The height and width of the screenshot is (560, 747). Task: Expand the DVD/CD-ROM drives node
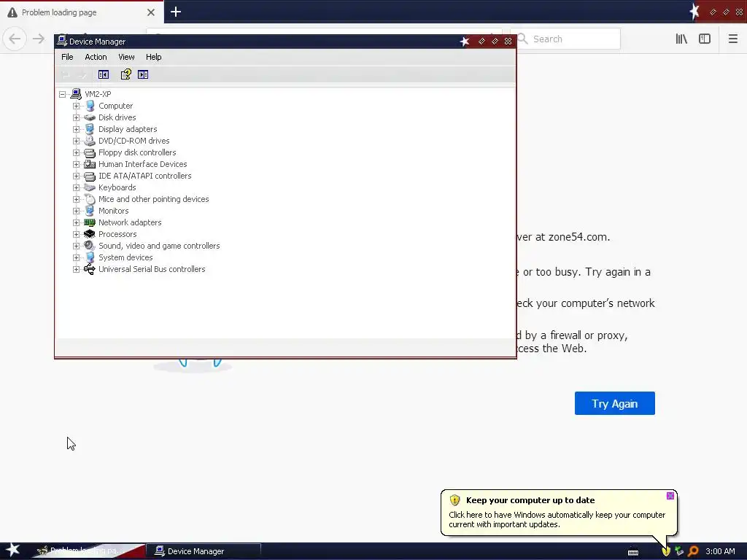[76, 141]
